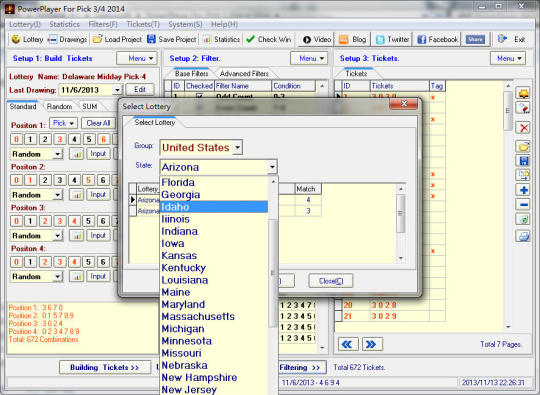Viewport: 540px width, 395px height.
Task: Toggle digit 5 in Position 2
Action: 89,180
